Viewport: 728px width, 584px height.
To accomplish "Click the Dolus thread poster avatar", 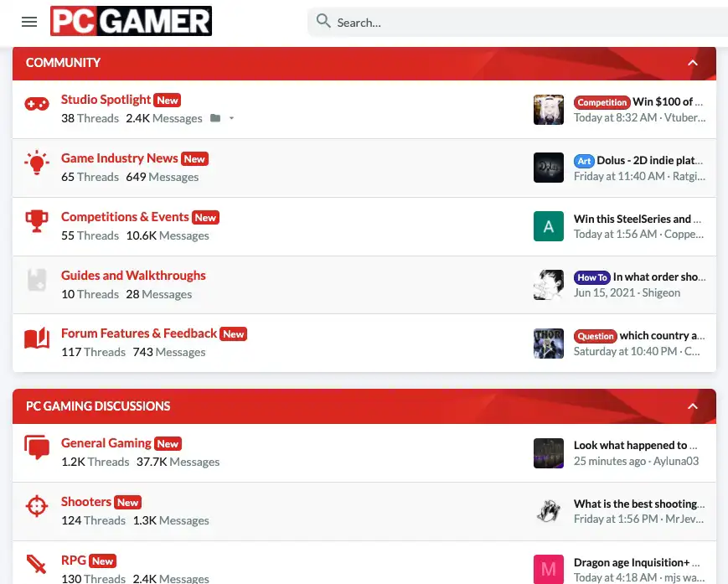I will [549, 168].
